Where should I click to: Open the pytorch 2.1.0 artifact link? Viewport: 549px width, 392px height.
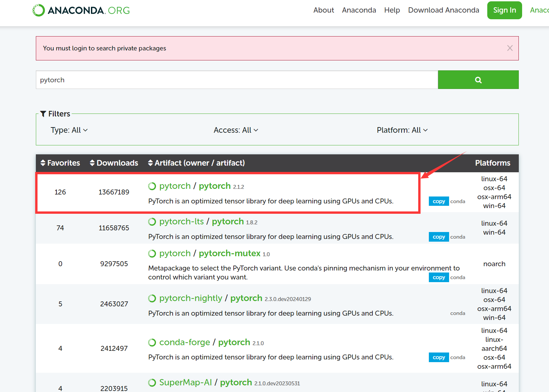pyautogui.click(x=234, y=343)
